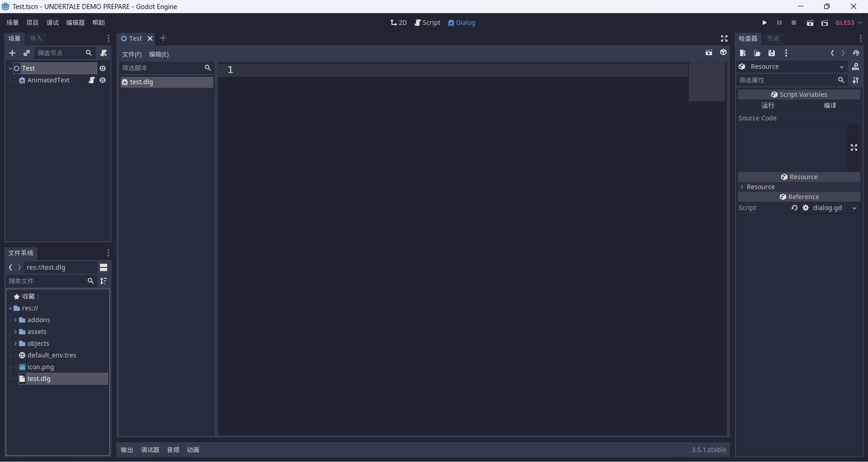Image resolution: width=868 pixels, height=462 pixels.
Task: Click the save resource icon in Inspector
Action: click(772, 53)
